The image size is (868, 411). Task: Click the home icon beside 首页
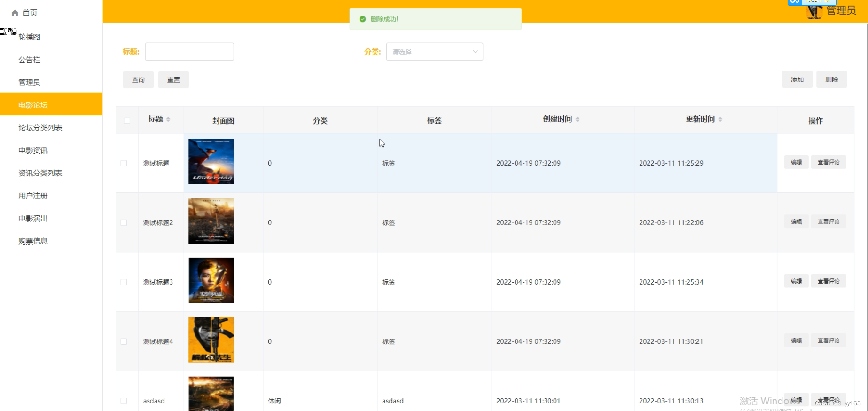pos(15,13)
